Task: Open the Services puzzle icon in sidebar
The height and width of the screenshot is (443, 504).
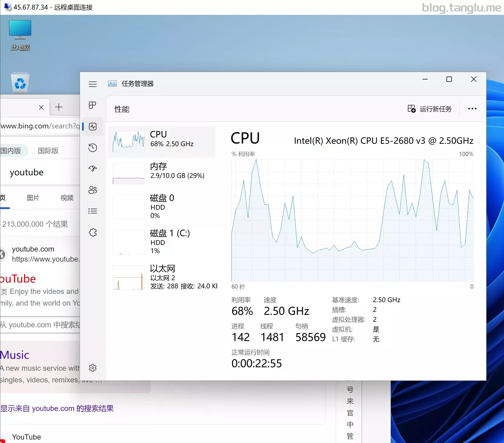Action: click(92, 232)
